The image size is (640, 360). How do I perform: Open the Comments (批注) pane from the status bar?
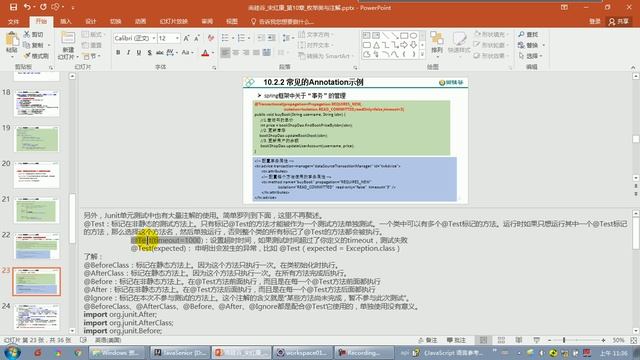[456, 340]
